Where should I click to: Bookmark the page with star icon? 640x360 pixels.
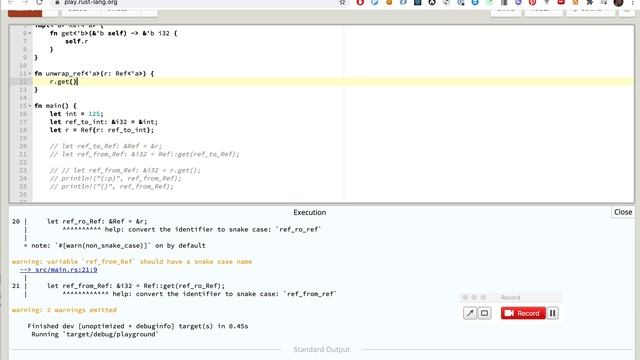342,2
